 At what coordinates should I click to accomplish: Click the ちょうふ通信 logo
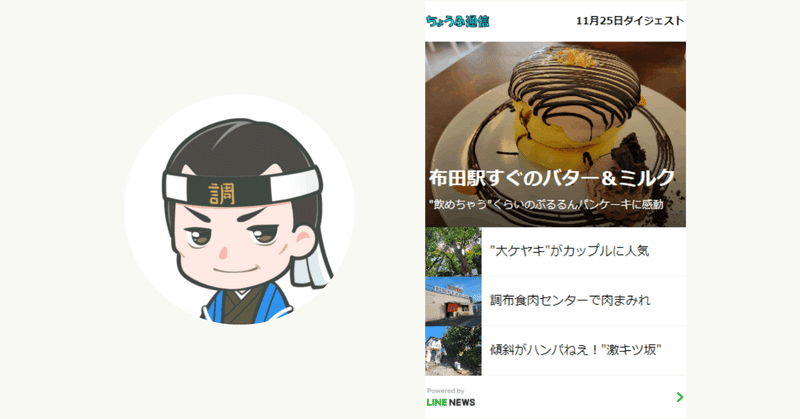pyautogui.click(x=458, y=21)
